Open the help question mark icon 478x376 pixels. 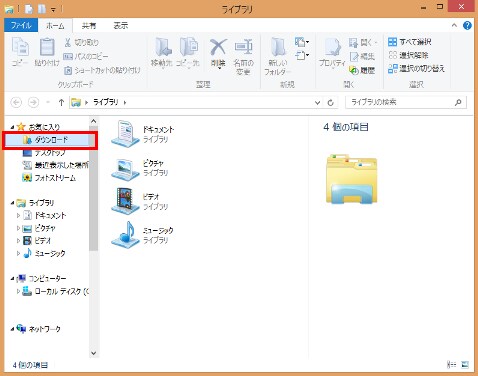point(467,25)
